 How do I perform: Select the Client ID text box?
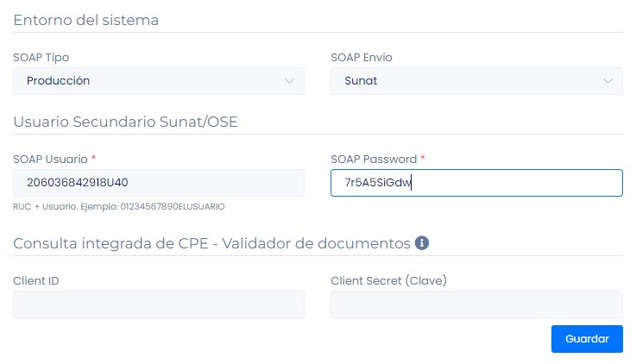pyautogui.click(x=158, y=304)
